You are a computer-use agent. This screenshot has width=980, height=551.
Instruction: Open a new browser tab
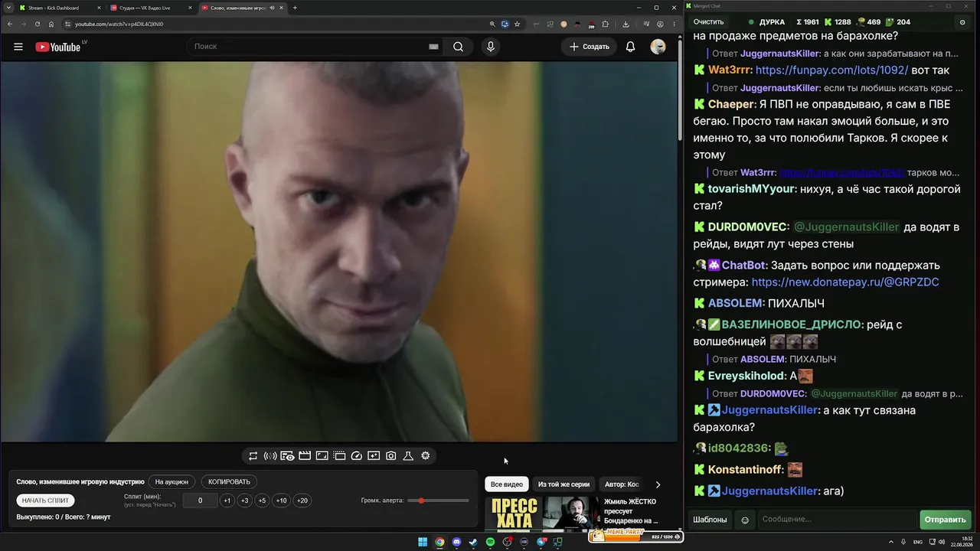tap(295, 8)
